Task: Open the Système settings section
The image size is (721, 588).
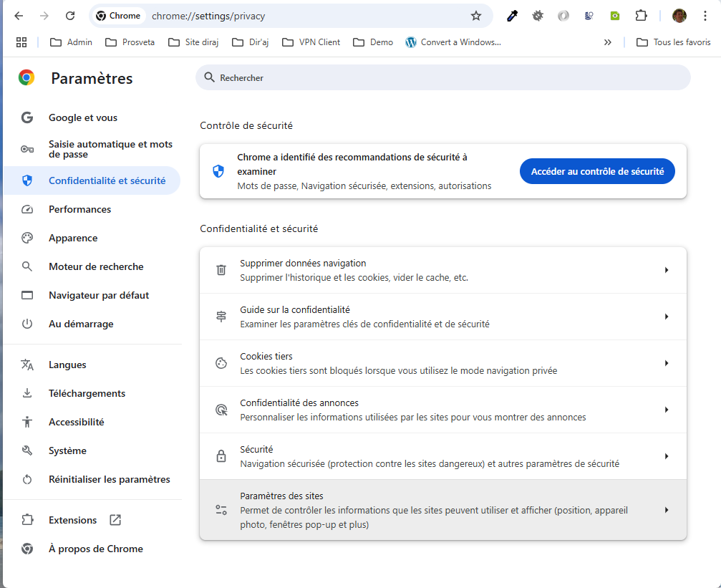Action: click(x=92, y=451)
